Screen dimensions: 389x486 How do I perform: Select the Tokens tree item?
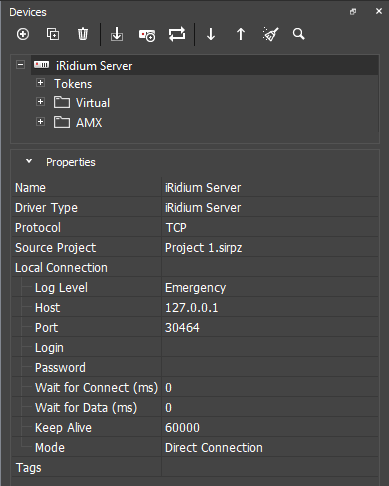coord(73,84)
